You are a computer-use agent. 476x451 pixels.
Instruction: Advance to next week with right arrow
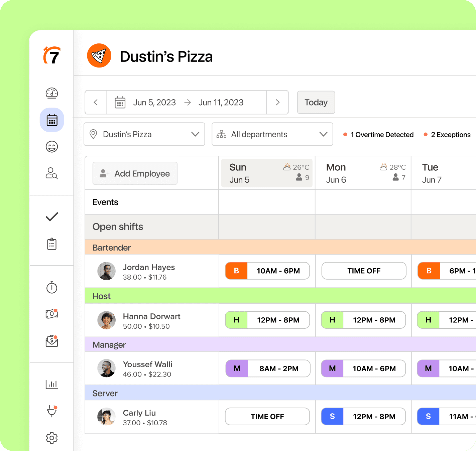click(277, 102)
